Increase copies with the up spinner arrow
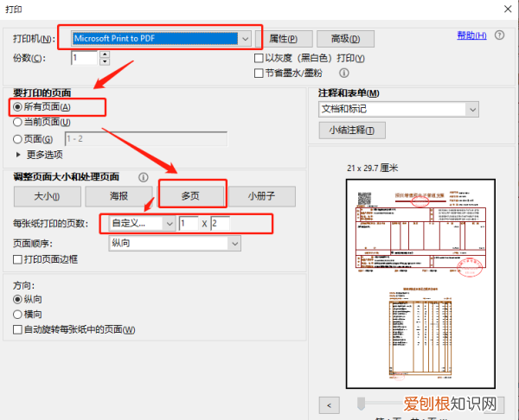Image resolution: width=519 pixels, height=420 pixels. [x=105, y=54]
